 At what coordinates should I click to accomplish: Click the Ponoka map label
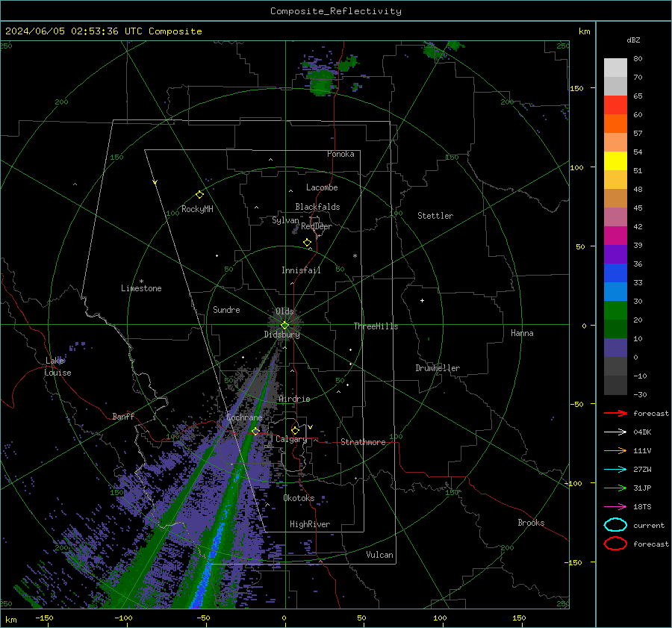[340, 154]
